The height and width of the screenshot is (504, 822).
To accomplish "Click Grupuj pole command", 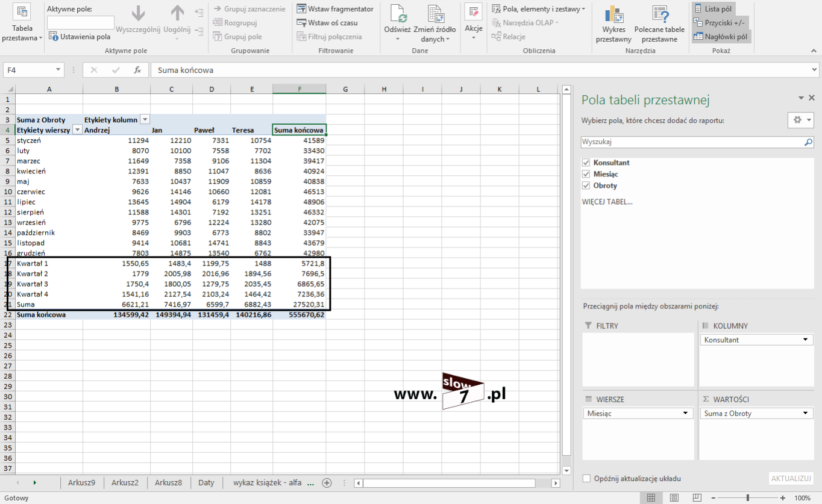I will [237, 37].
